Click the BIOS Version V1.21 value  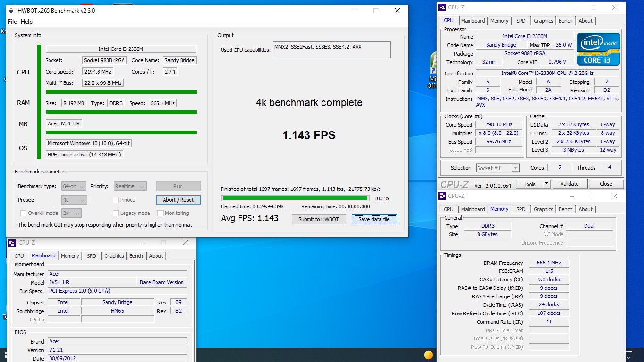(117, 350)
